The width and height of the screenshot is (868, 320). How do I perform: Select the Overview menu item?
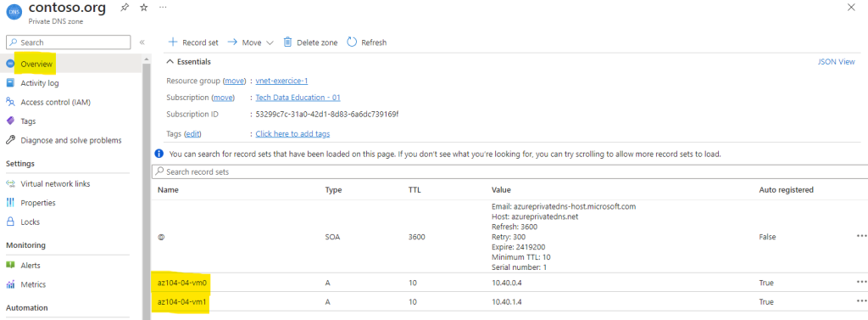pyautogui.click(x=36, y=65)
